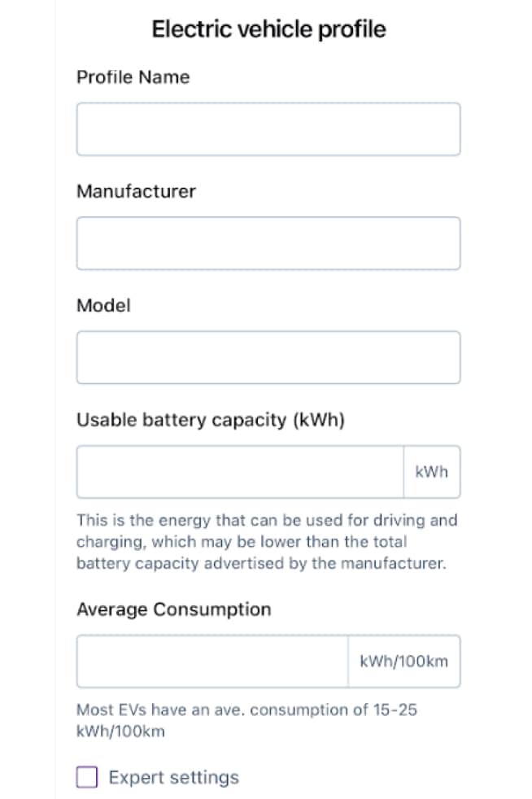Click the '15-25' consumption range text
Viewport: 532px width, 799px height.
pos(395,709)
